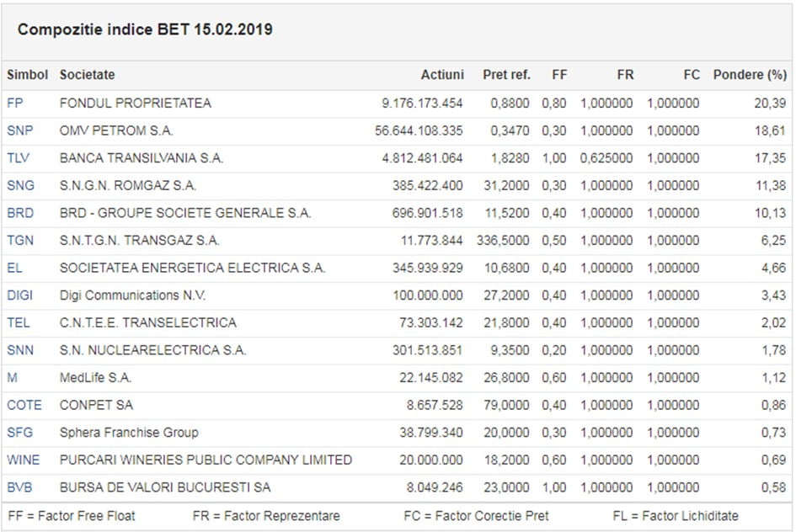Click S.N. NUCLEARELECTRICA S.A. cell

pyautogui.click(x=152, y=350)
